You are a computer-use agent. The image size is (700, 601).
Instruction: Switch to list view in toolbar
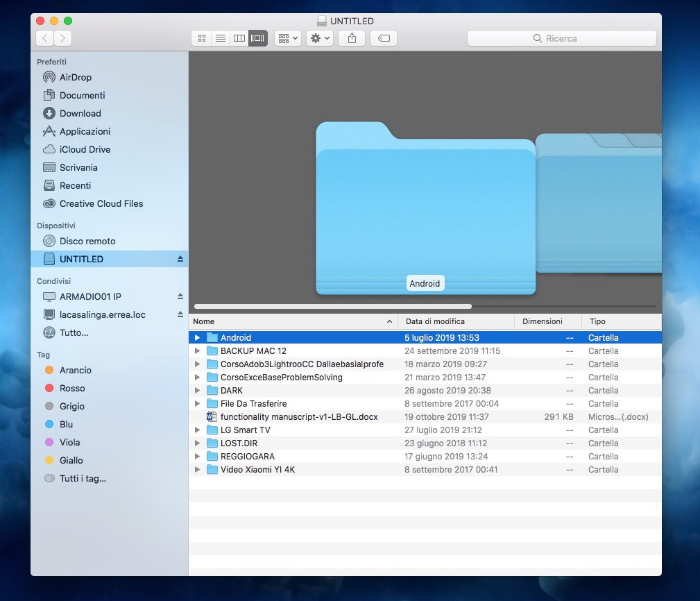[x=221, y=38]
